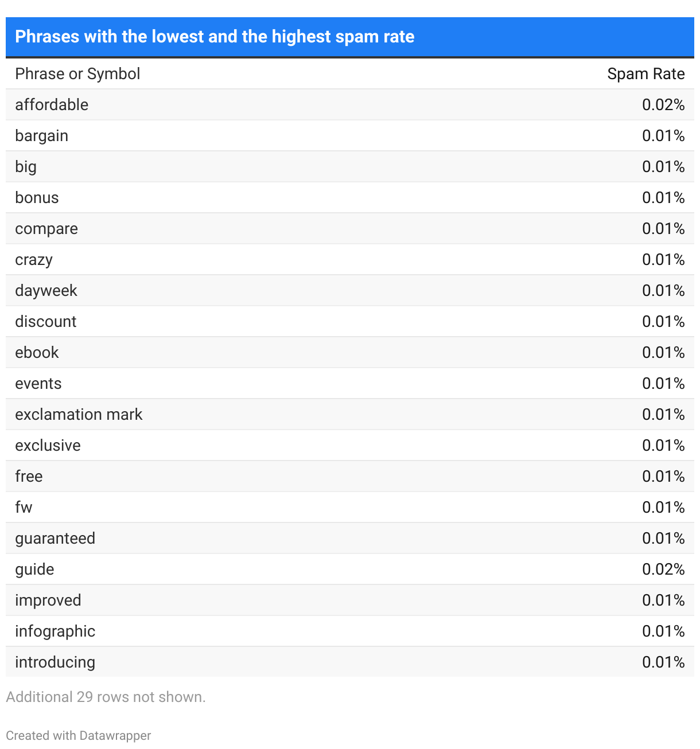
Task: Click the 'ebook' row
Action: pos(350,353)
